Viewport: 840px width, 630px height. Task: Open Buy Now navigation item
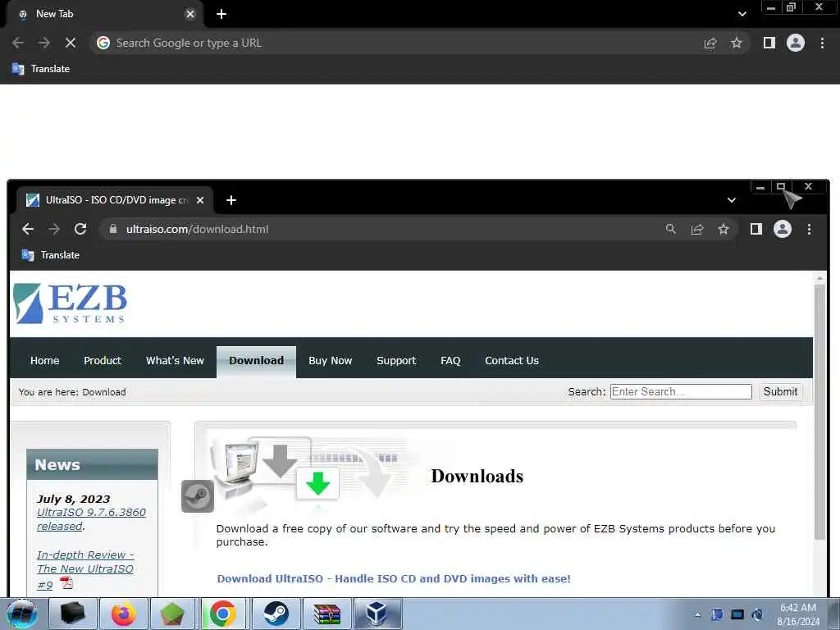click(330, 361)
